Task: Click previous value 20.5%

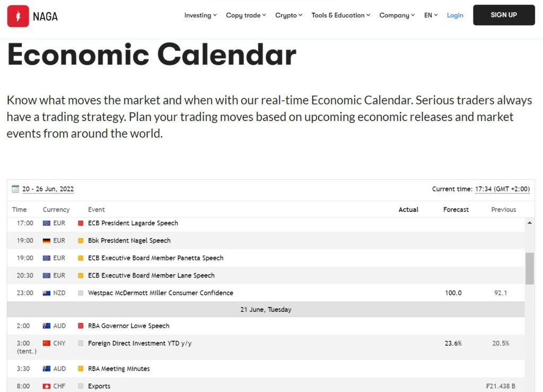Action: 501,344
